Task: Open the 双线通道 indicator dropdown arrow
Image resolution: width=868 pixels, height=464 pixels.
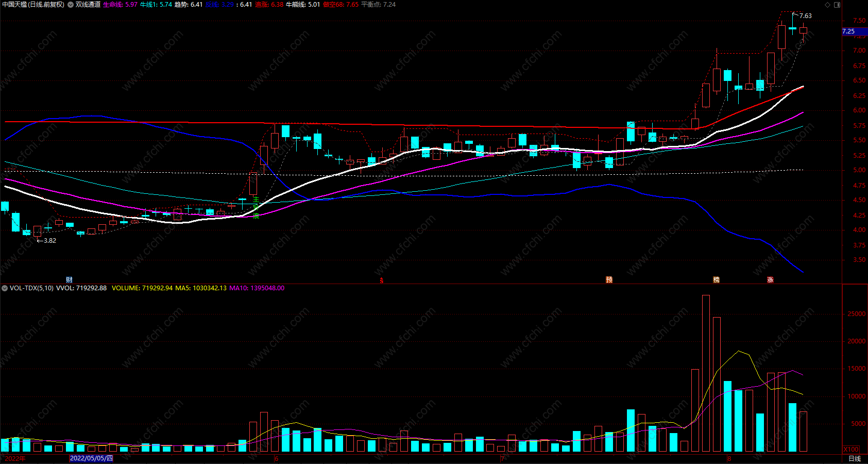Action: coord(71,5)
